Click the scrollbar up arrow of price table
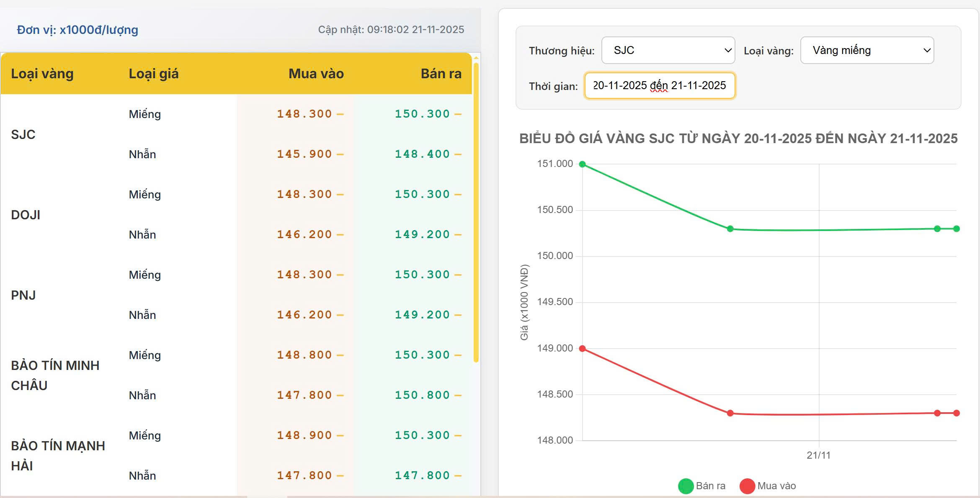980x498 pixels. 476,58
